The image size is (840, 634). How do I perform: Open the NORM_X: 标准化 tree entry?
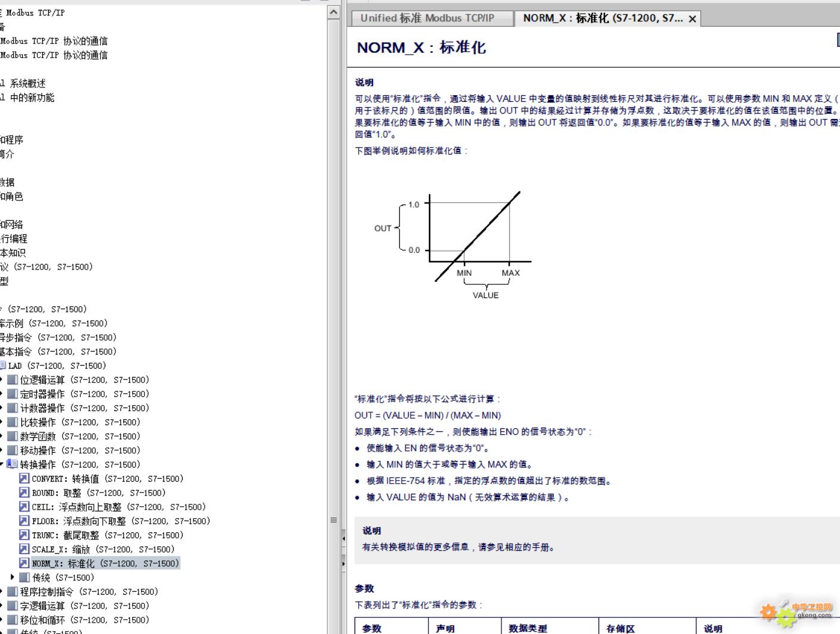(105, 563)
